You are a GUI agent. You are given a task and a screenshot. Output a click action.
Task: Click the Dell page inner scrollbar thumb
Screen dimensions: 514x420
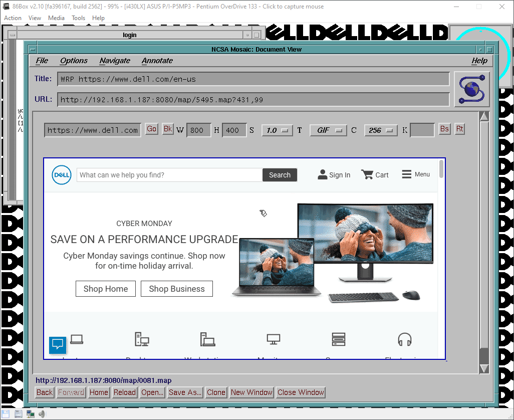(441, 169)
